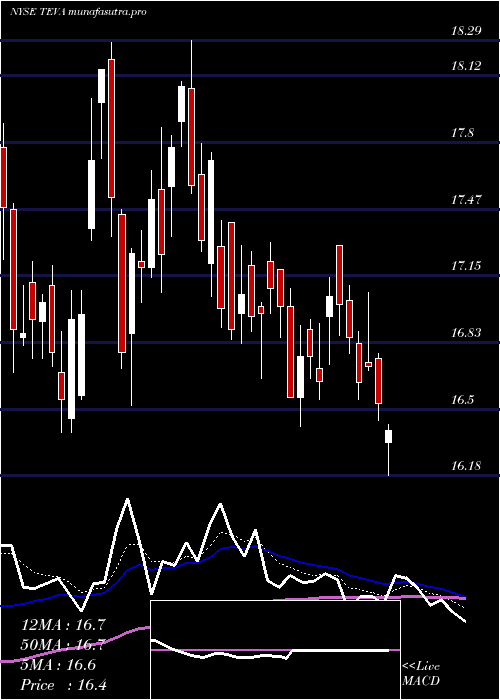Select the 17.8 price level label
The width and height of the screenshot is (500, 700).
(462, 133)
